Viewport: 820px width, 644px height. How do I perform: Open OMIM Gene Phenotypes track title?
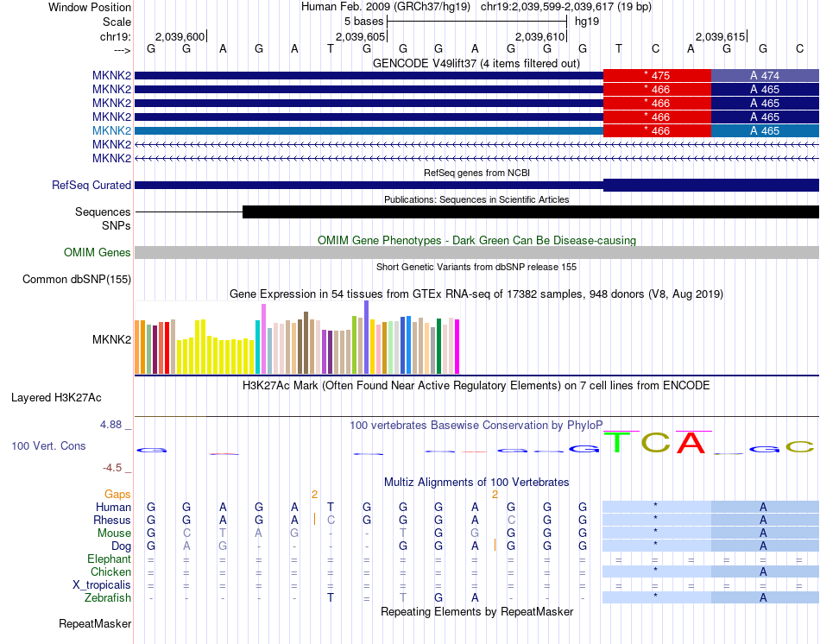click(476, 240)
